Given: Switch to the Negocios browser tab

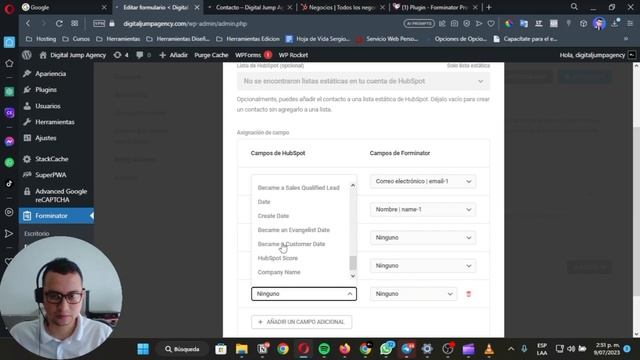Looking at the screenshot, I should (x=342, y=7).
